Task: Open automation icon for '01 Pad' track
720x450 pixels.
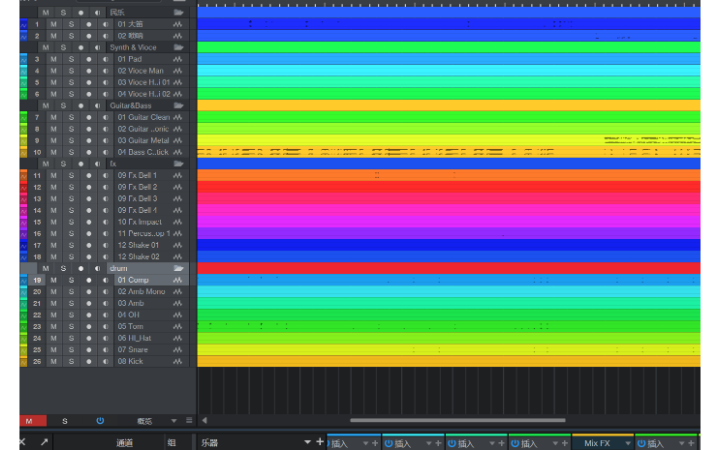Action: pos(178,59)
